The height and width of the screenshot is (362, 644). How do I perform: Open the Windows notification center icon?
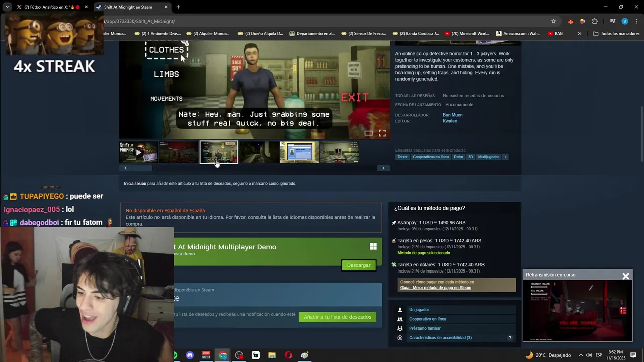click(x=633, y=355)
